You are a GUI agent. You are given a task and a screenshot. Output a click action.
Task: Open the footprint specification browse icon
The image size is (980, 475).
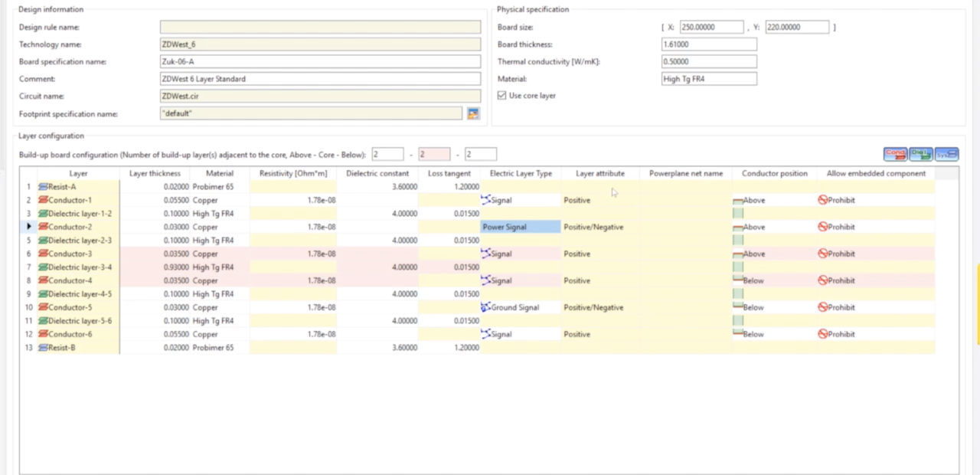(x=472, y=113)
